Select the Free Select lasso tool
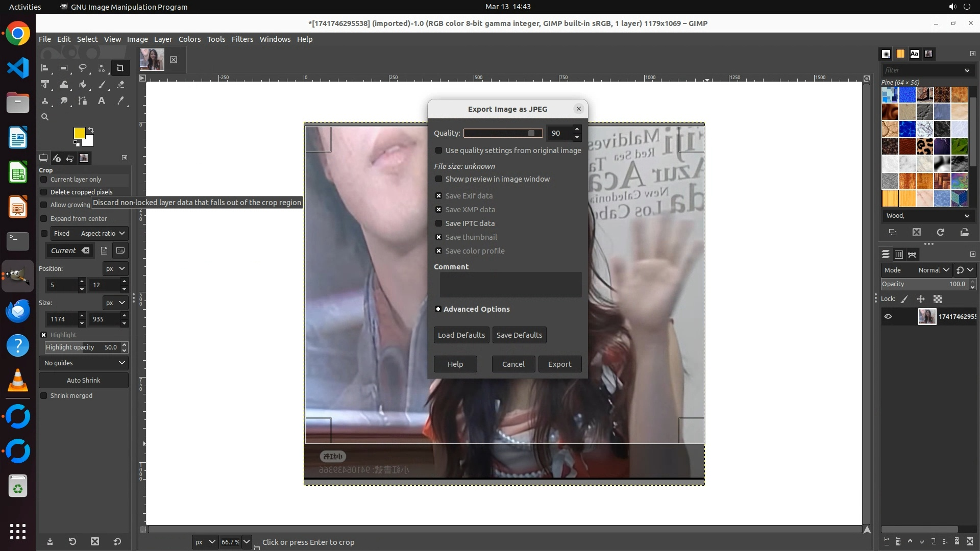Image resolution: width=980 pixels, height=551 pixels. click(x=82, y=68)
